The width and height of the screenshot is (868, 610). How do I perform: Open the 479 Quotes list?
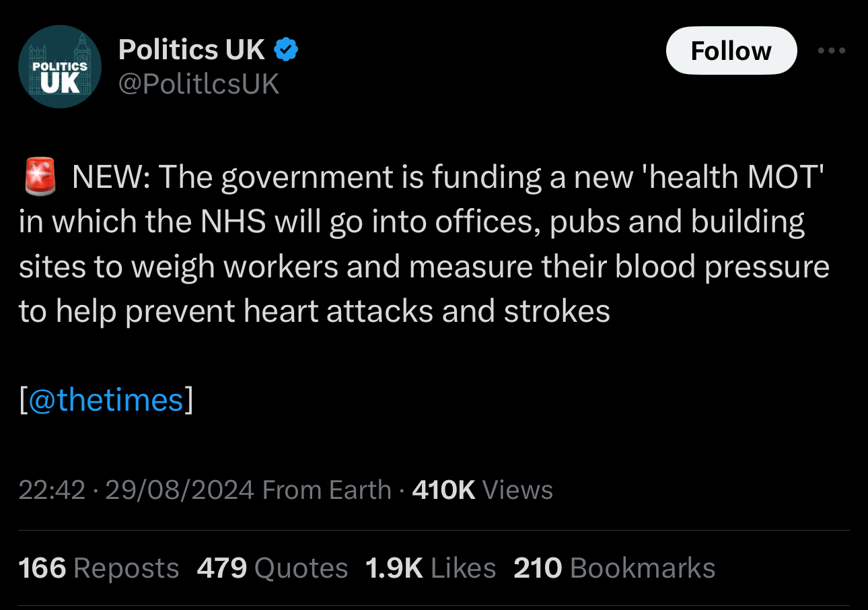[272, 568]
